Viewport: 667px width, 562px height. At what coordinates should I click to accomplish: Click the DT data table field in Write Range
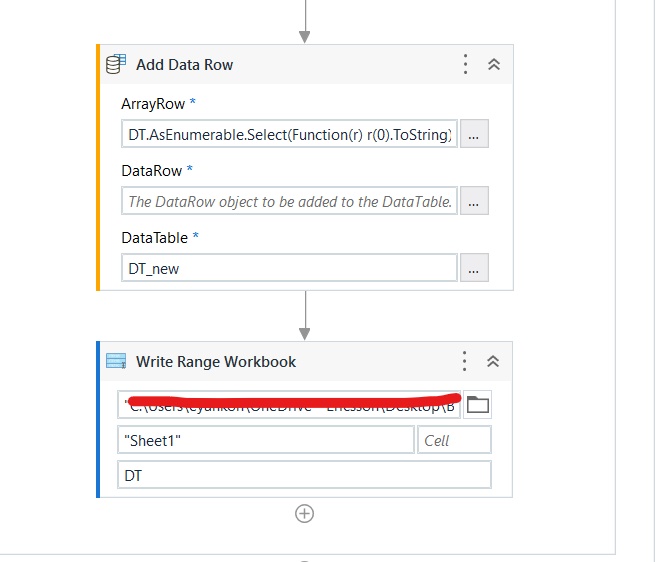[305, 475]
